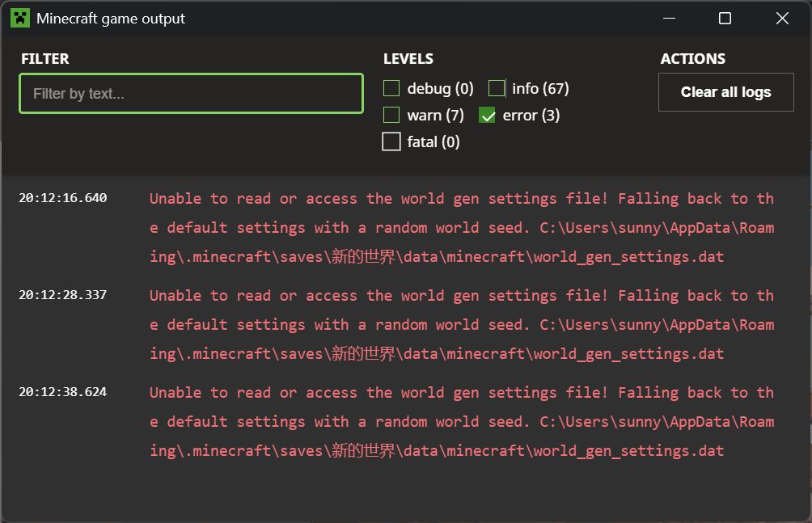The height and width of the screenshot is (523, 812).
Task: Maximize the Minecraft game output window
Action: (725, 19)
